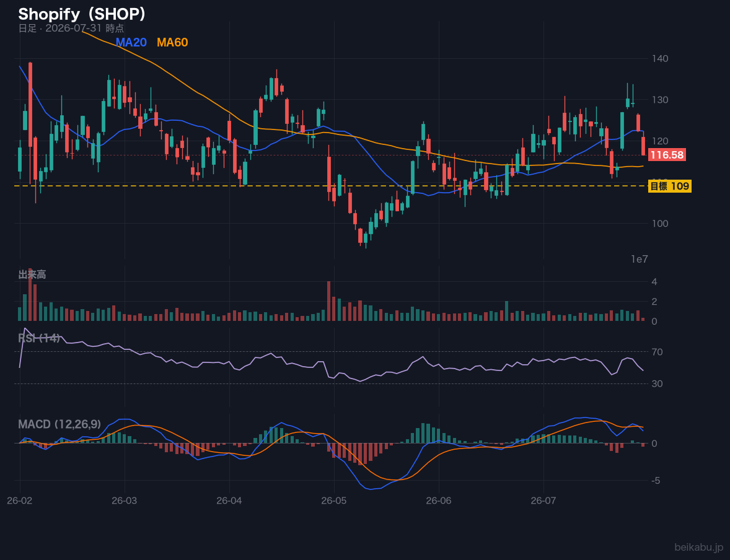The height and width of the screenshot is (560, 730).
Task: Click the 26-04 date axis label
Action: [x=229, y=501]
